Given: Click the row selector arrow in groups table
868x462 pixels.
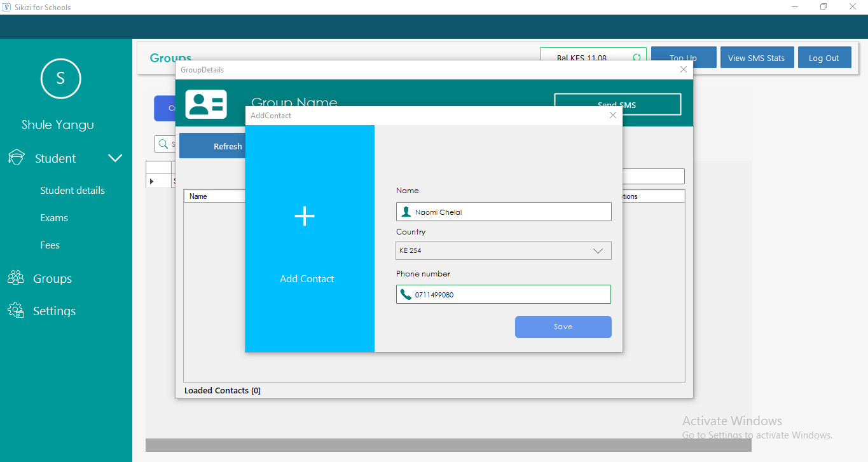Looking at the screenshot, I should pyautogui.click(x=152, y=182).
